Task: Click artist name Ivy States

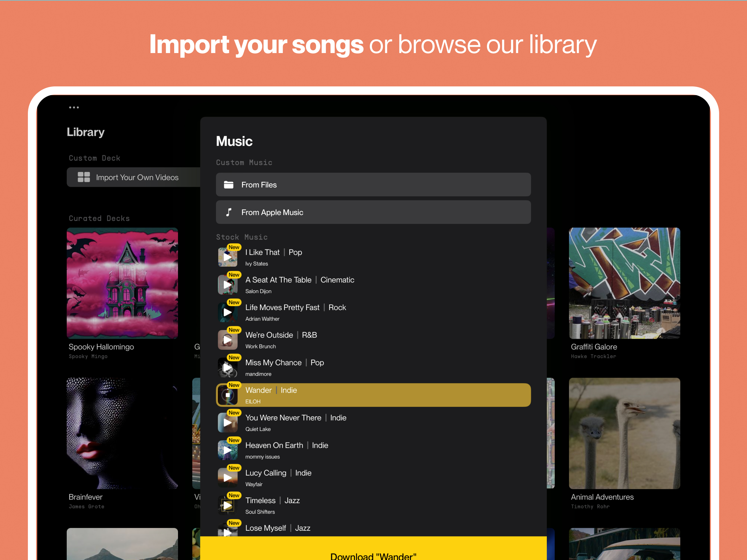Action: tap(257, 264)
